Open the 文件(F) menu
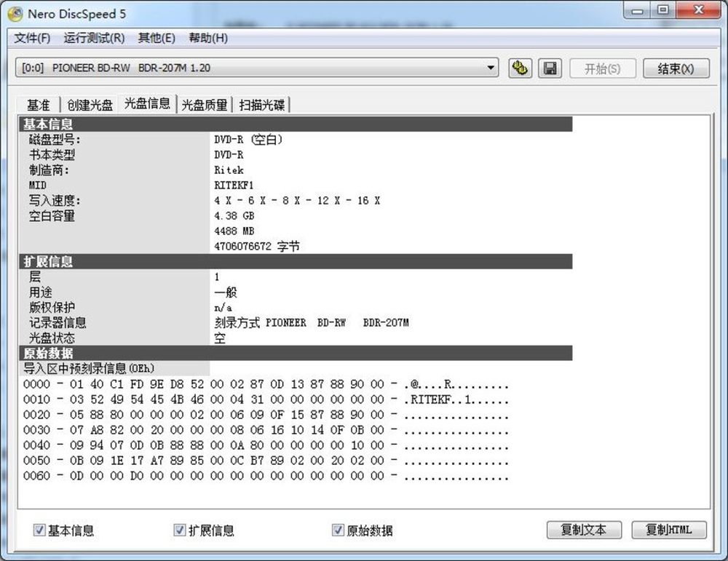This screenshot has width=728, height=561. pyautogui.click(x=32, y=38)
